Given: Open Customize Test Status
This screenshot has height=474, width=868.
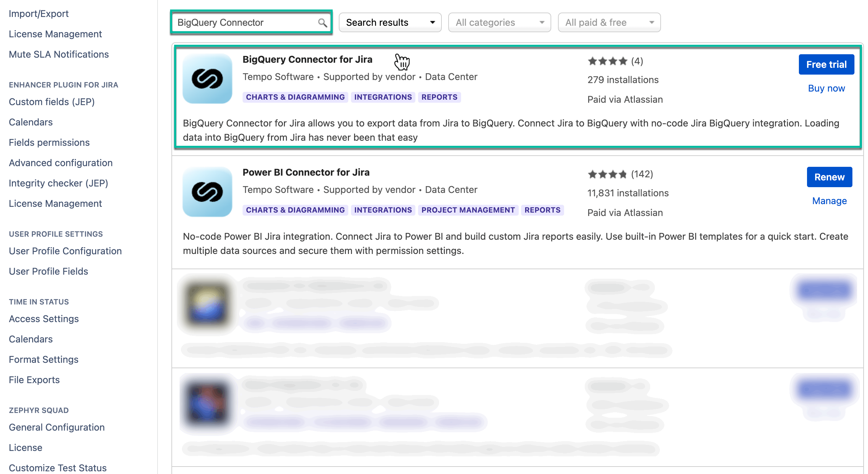Looking at the screenshot, I should pyautogui.click(x=58, y=468).
